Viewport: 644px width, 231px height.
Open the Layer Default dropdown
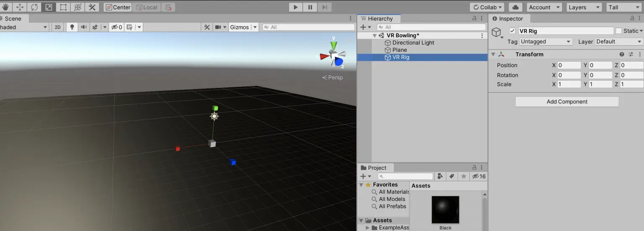tap(619, 42)
